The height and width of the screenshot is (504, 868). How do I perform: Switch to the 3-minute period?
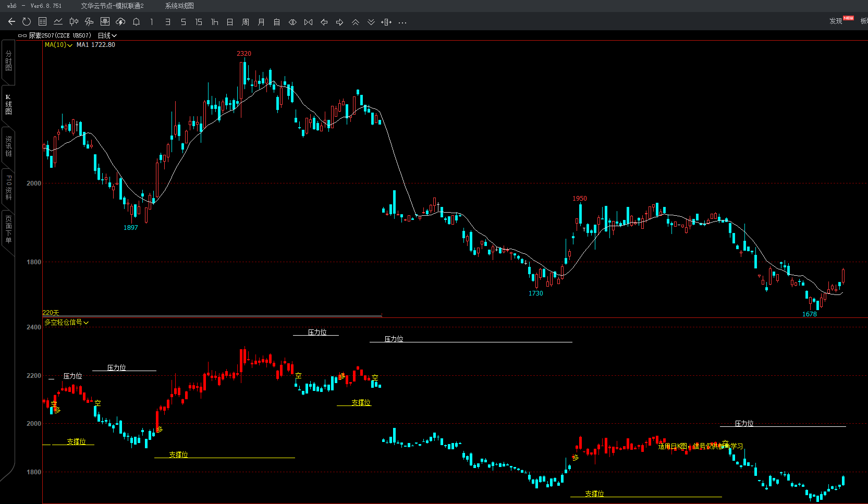[x=167, y=22]
